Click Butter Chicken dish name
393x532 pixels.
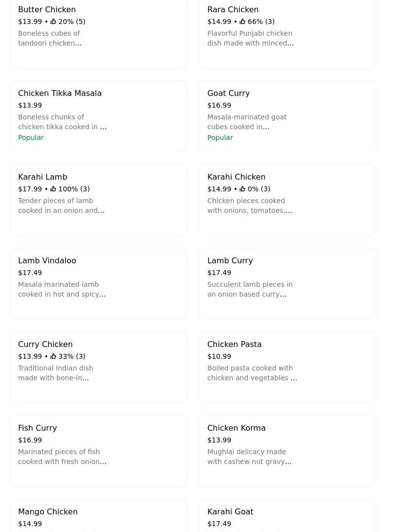[x=47, y=9]
